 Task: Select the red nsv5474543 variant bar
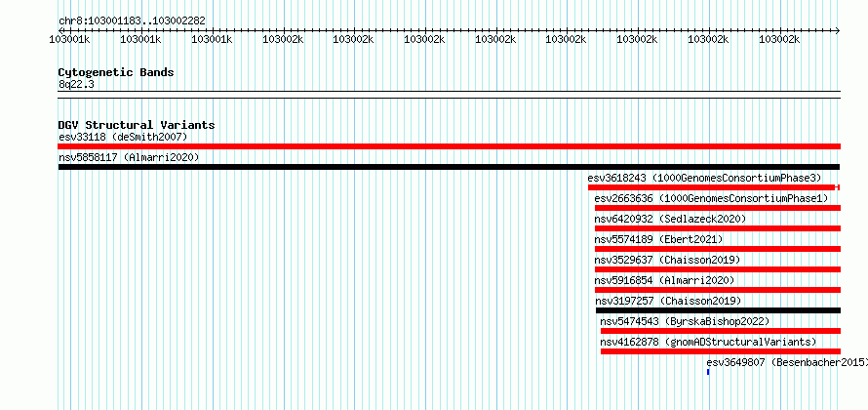(x=721, y=331)
